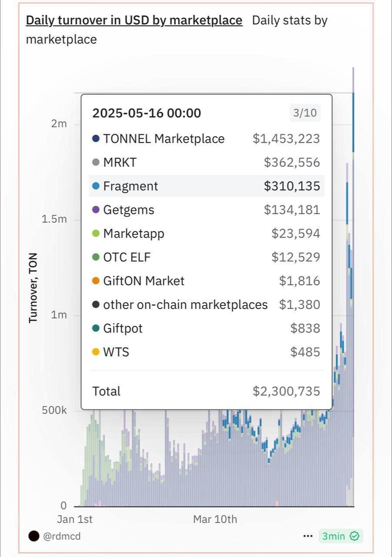Select the GiftON Market label in tooltip
Viewport: 392px width, 557px height.
pos(144,281)
